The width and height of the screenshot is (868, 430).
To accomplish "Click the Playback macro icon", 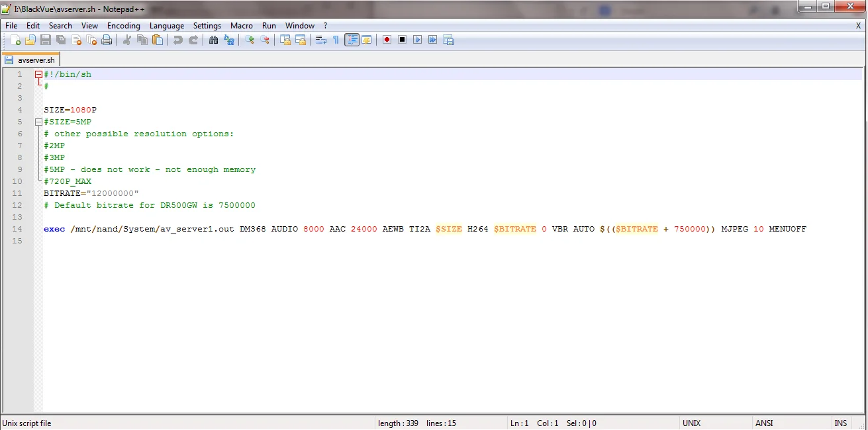I will 417,40.
